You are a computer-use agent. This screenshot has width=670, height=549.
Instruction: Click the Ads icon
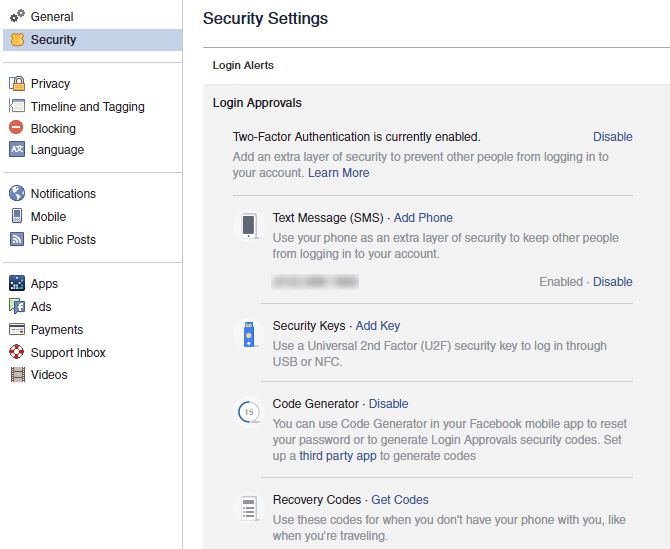coord(17,306)
